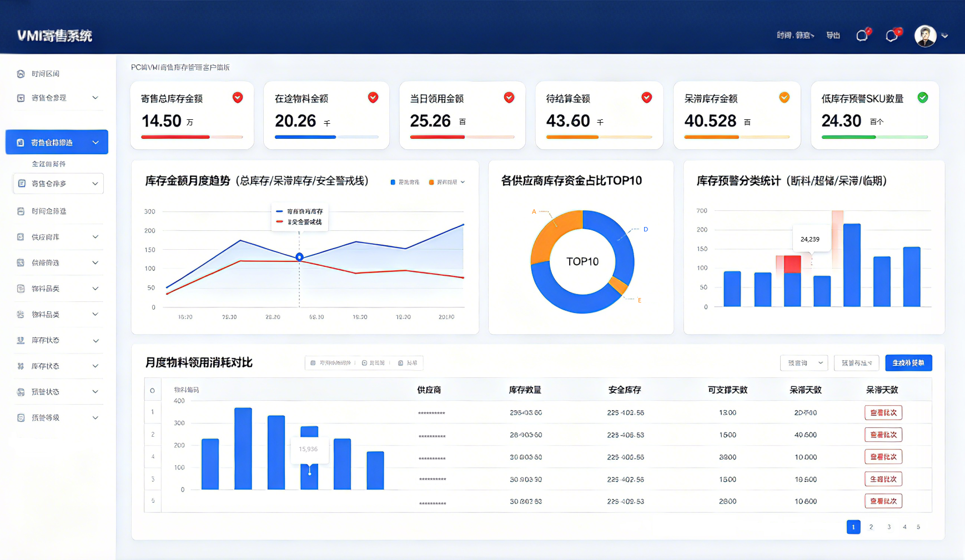Click the red status icon on 在途物料金额 card

[373, 98]
